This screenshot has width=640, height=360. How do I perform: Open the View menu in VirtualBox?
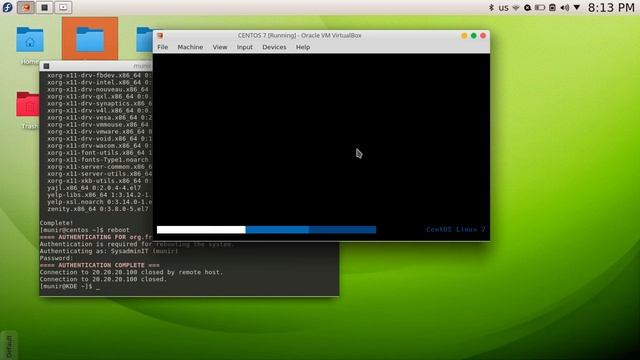220,47
